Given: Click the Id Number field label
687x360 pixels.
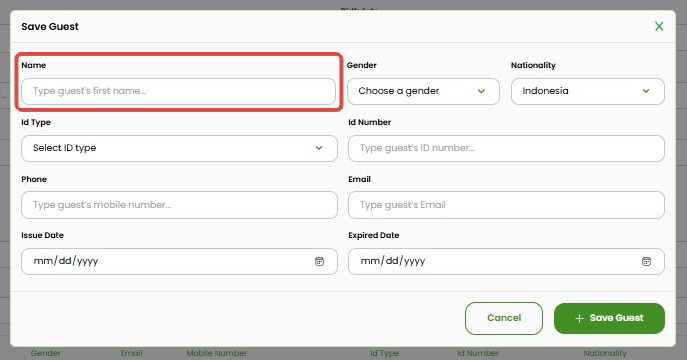Looking at the screenshot, I should click(x=369, y=122).
